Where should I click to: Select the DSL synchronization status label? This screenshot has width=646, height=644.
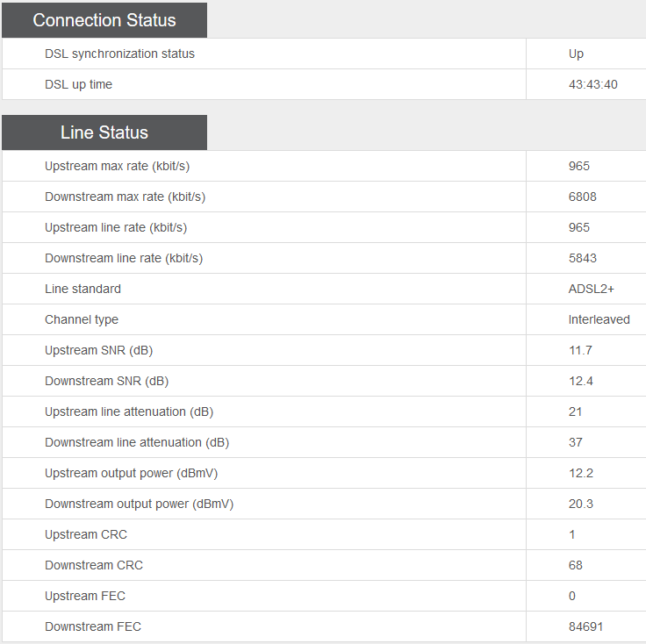119,54
